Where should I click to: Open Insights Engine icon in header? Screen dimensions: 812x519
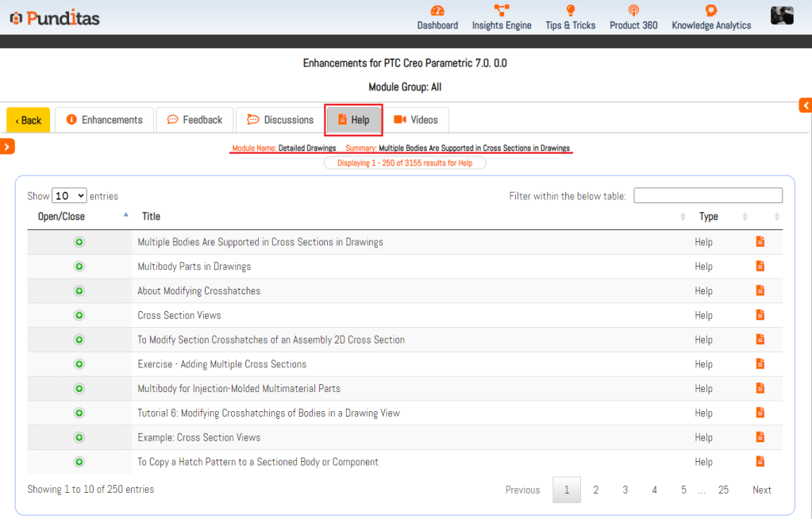502,10
